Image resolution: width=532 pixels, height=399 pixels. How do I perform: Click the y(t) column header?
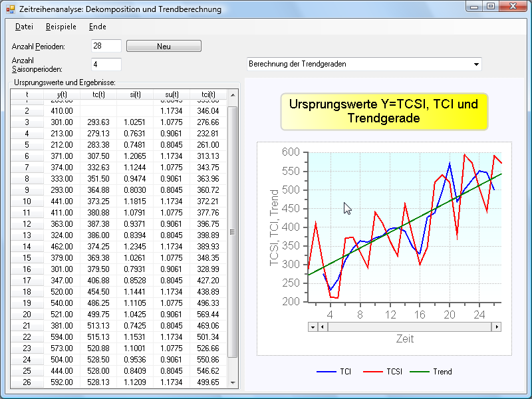click(x=62, y=94)
